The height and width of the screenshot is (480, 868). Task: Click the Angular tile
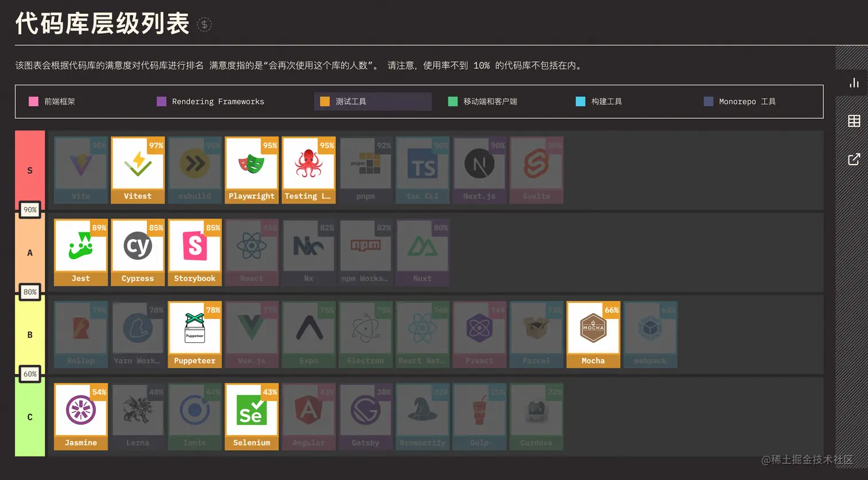pyautogui.click(x=308, y=417)
